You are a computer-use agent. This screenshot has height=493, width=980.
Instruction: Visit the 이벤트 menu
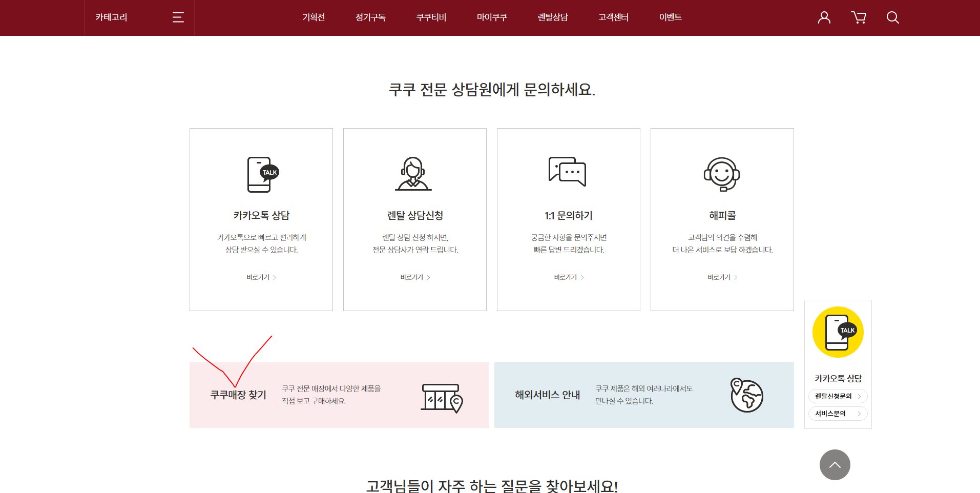(670, 17)
